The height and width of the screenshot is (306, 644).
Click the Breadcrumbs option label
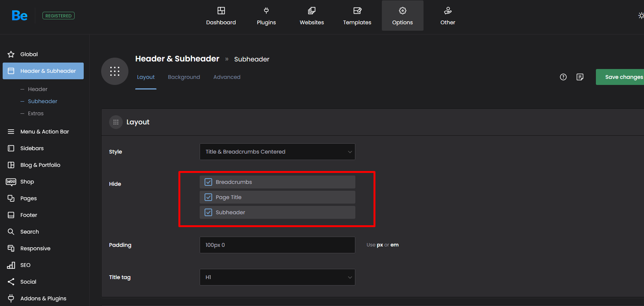pos(234,182)
